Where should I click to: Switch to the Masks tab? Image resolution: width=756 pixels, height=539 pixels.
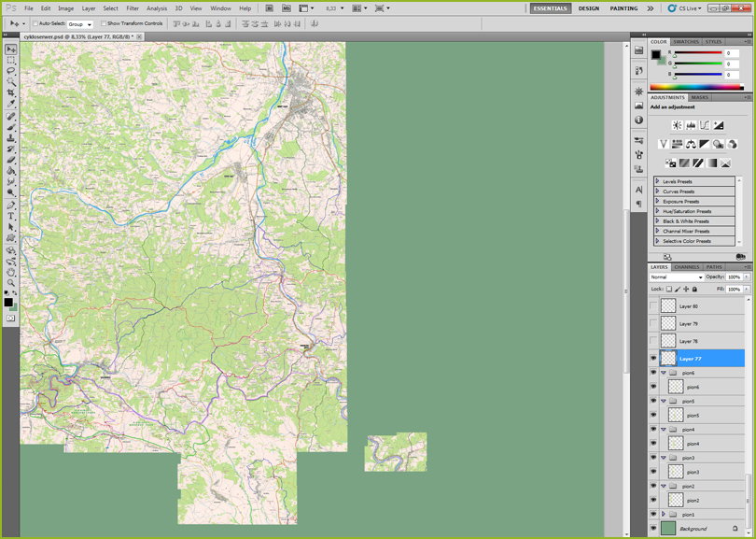pos(700,97)
